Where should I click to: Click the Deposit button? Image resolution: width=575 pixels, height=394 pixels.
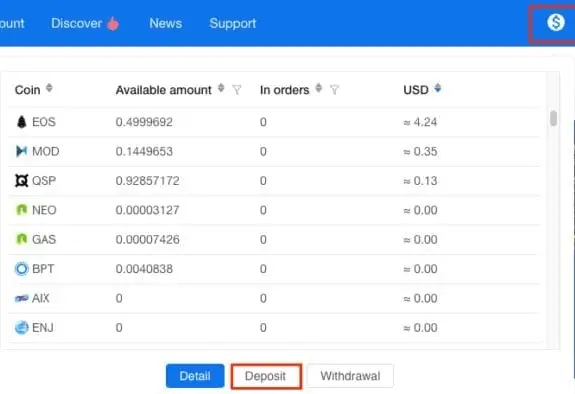coord(266,376)
